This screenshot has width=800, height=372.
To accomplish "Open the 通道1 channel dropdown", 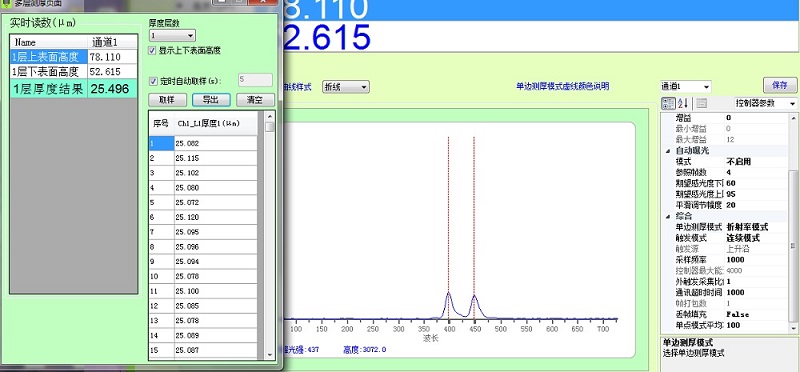I will pos(685,87).
